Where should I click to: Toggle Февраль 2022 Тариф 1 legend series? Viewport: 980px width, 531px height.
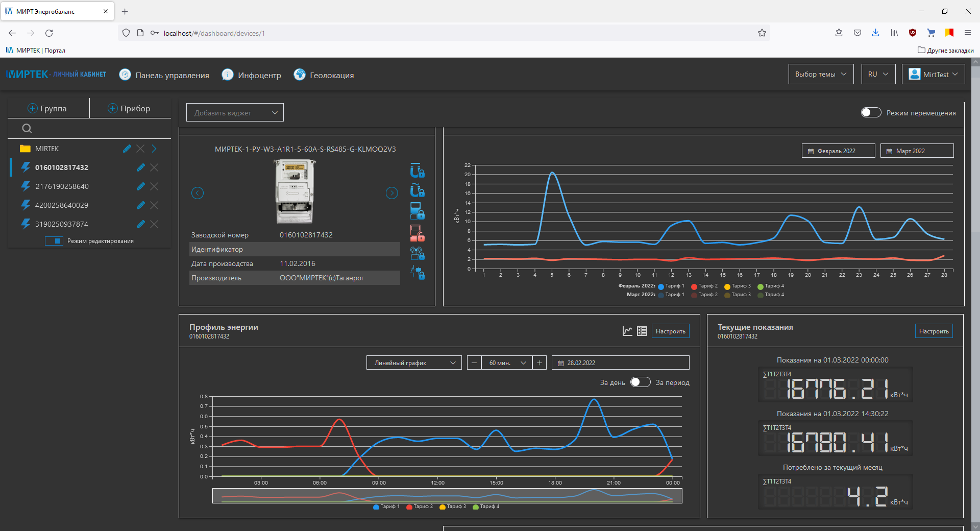click(x=671, y=286)
